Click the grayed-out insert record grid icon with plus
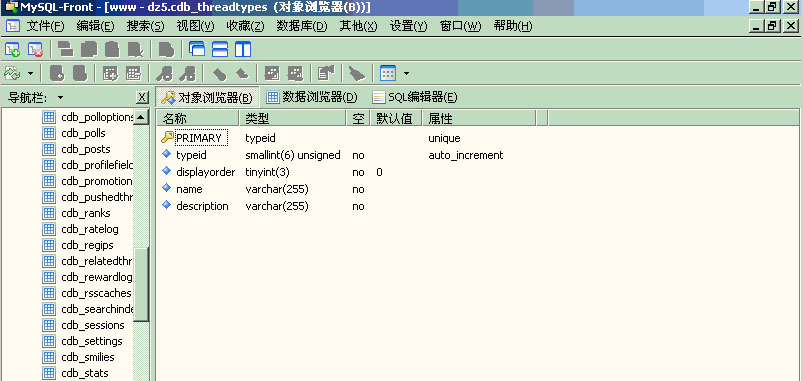 tap(110, 74)
